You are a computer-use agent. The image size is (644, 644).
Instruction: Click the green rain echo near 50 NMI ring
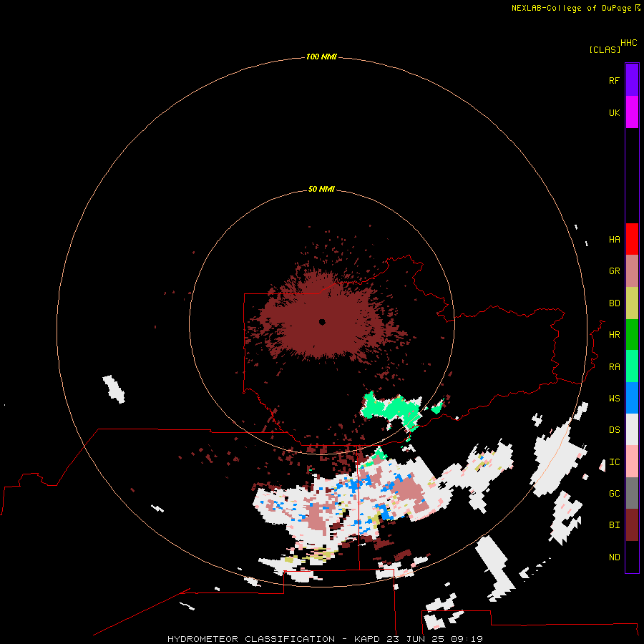(x=391, y=409)
